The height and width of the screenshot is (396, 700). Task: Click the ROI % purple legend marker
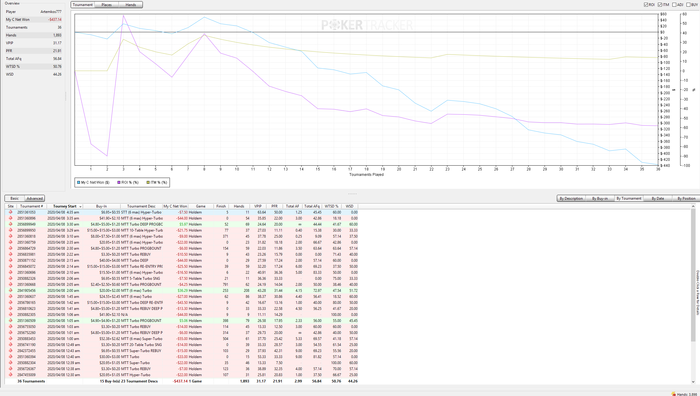(x=119, y=183)
